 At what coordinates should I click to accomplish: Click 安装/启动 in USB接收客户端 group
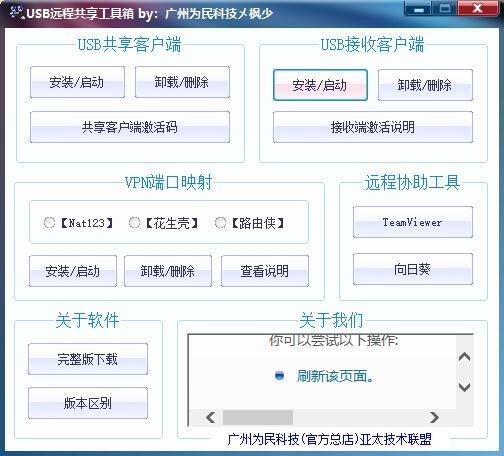pos(320,85)
